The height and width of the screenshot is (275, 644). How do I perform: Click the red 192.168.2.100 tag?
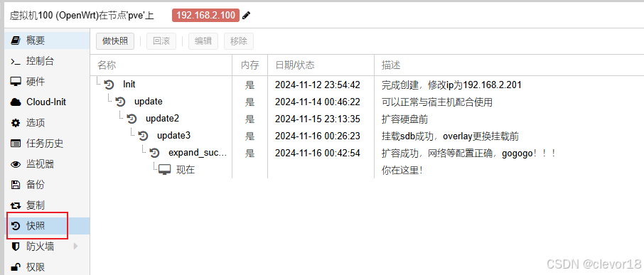(205, 16)
